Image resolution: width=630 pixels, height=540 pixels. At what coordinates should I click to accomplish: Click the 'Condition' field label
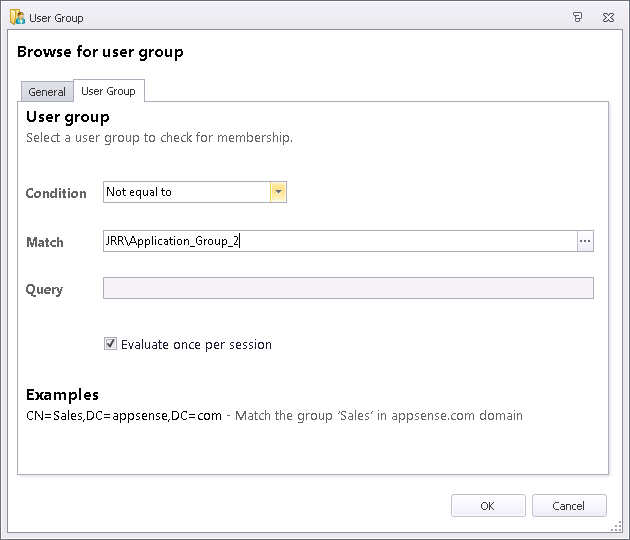56,193
